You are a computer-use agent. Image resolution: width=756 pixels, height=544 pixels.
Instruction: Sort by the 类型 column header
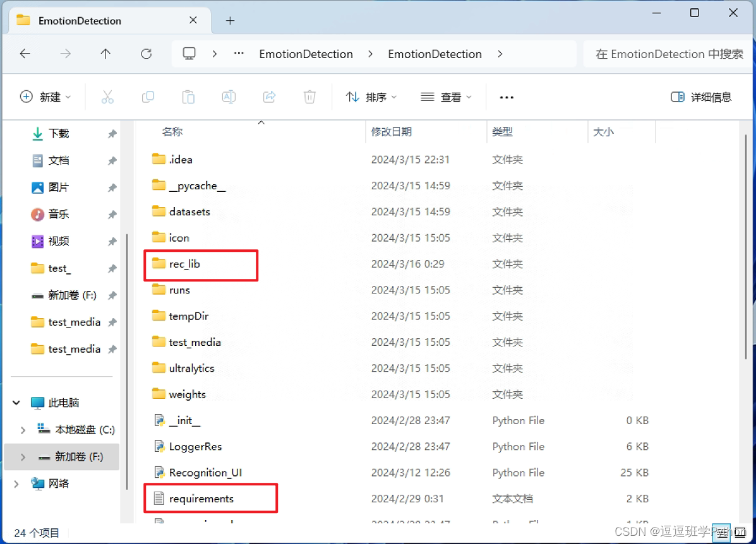click(x=502, y=131)
